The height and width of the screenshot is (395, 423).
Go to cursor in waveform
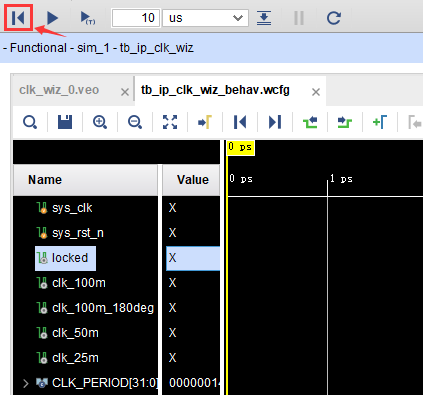[205, 122]
